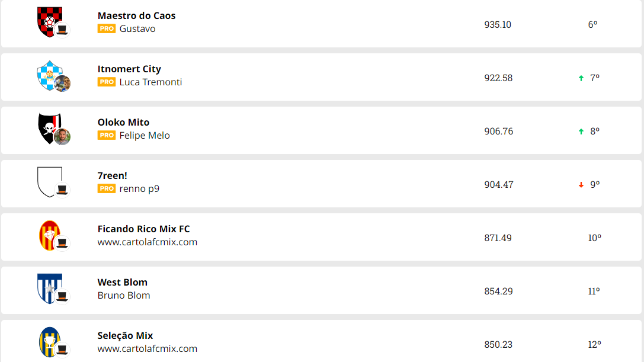Click Felipe Melo's profile photo avatar

click(x=62, y=137)
